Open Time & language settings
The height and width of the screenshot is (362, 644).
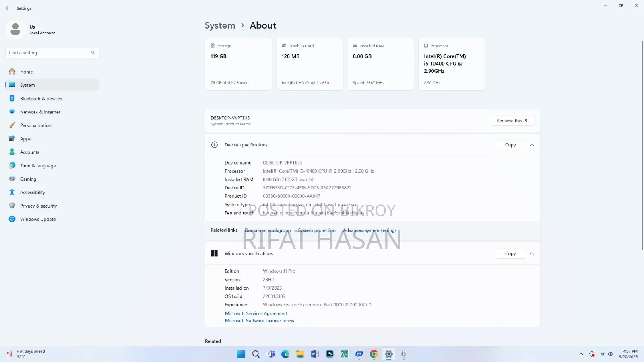point(52,166)
